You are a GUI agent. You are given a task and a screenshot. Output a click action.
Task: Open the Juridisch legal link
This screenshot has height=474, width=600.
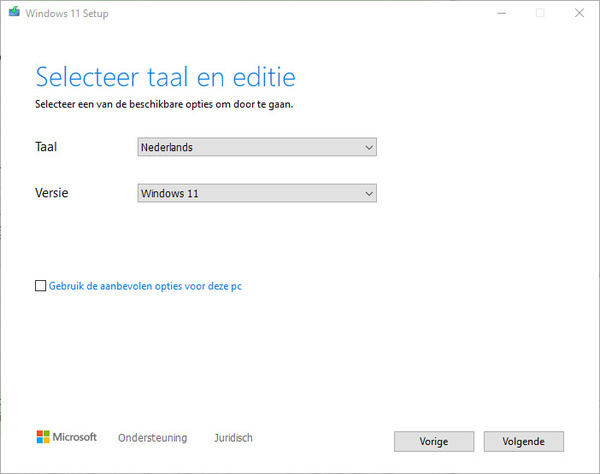(233, 438)
